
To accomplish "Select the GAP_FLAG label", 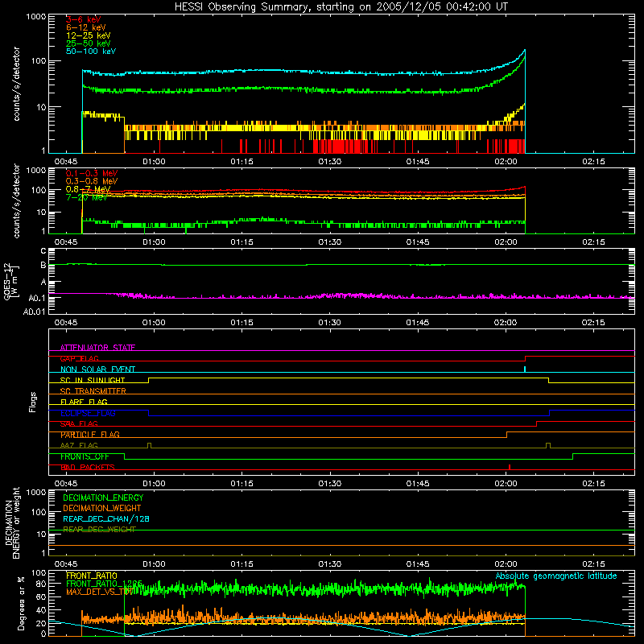I will tap(79, 358).
